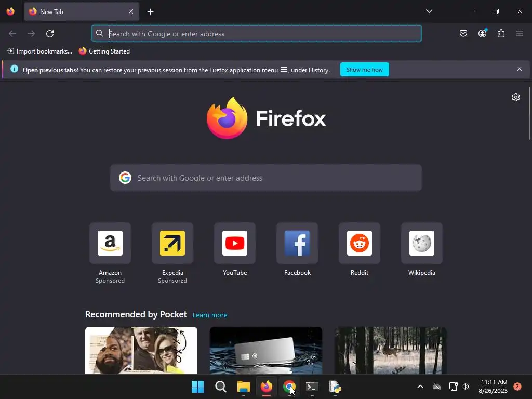Image resolution: width=532 pixels, height=399 pixels.
Task: Click the cloud sync tray icon
Action: point(437,387)
